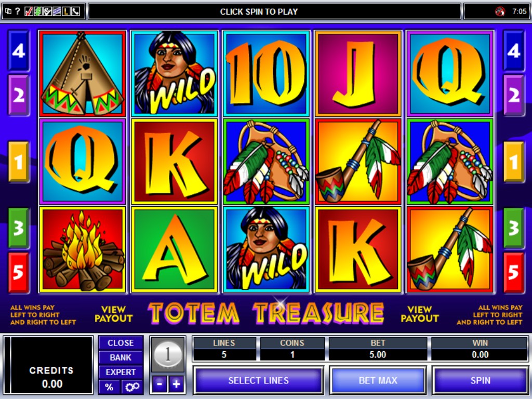Toggle the red payline 5 button on the right
The width and height of the screenshot is (532, 399).
[x=513, y=272]
